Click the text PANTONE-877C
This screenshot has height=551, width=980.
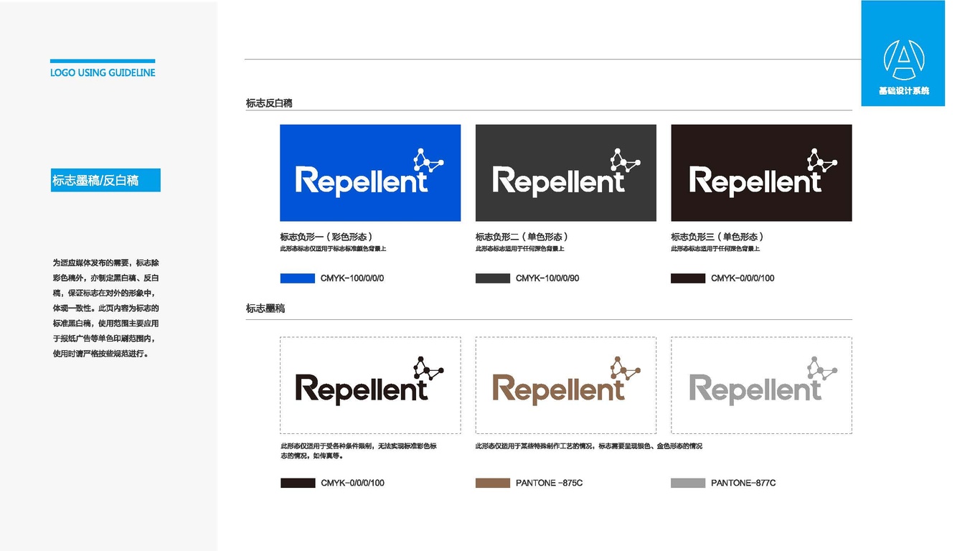tap(743, 484)
